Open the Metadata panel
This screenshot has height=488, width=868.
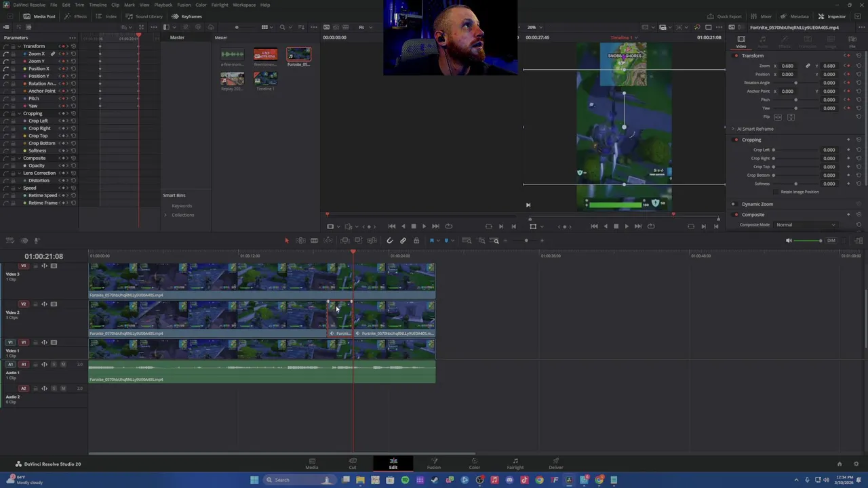(794, 16)
